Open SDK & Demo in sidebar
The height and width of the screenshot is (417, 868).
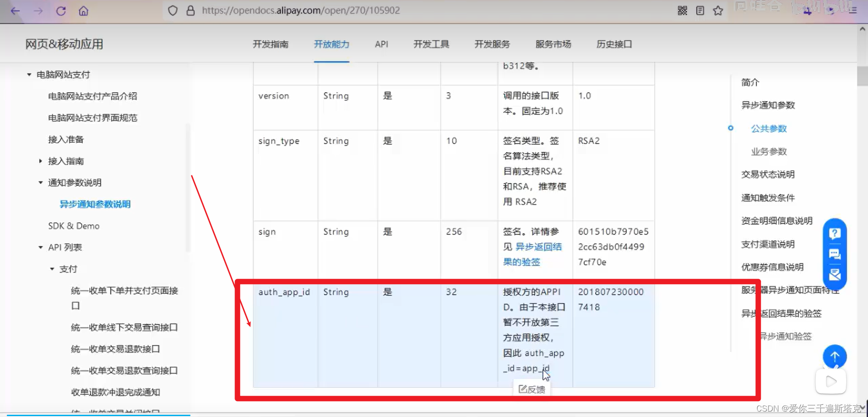[74, 226]
